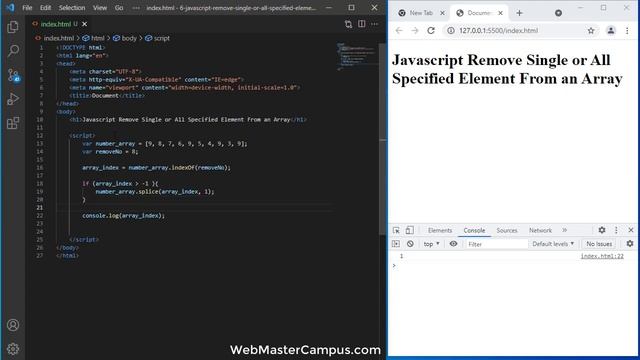Open the Manage gear menu in VS Code
The height and width of the screenshot is (360, 640).
13,349
